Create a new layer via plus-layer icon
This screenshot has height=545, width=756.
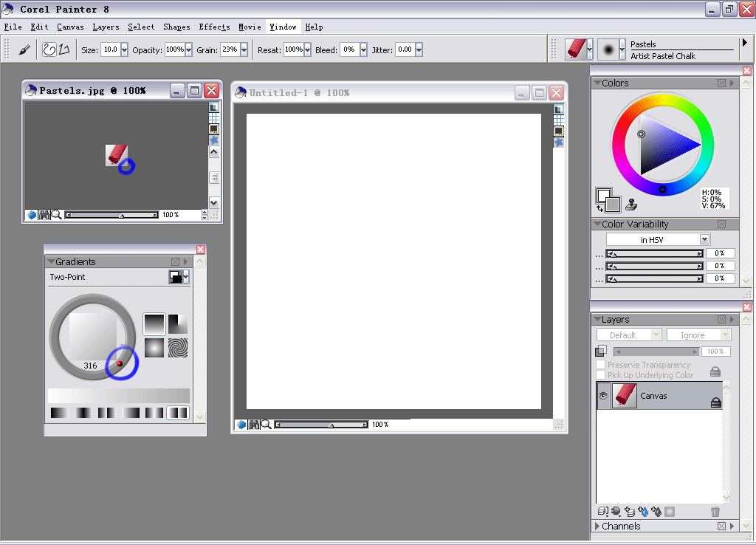(629, 511)
